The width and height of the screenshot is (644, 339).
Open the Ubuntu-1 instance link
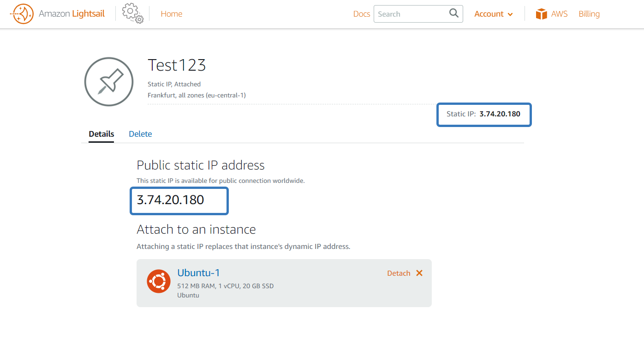click(198, 272)
